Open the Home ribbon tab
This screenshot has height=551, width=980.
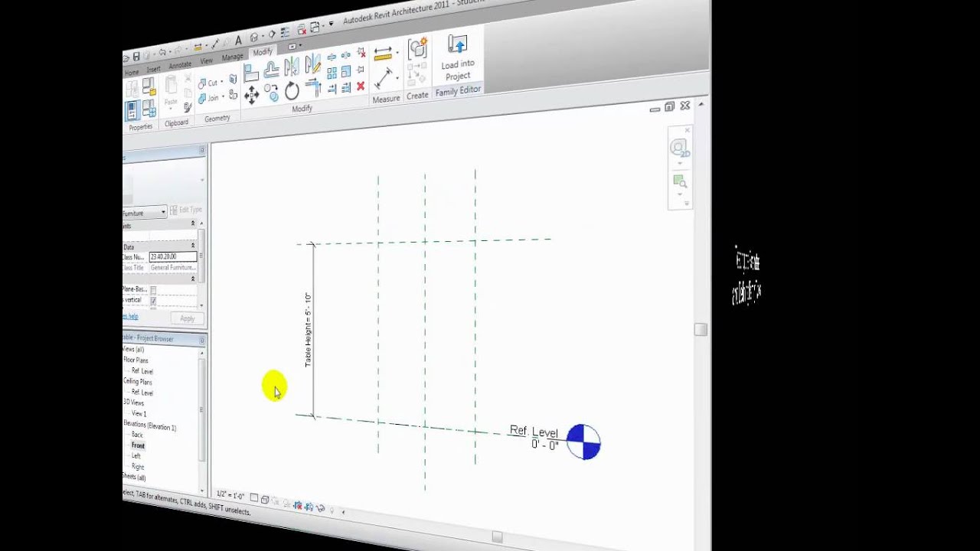132,73
